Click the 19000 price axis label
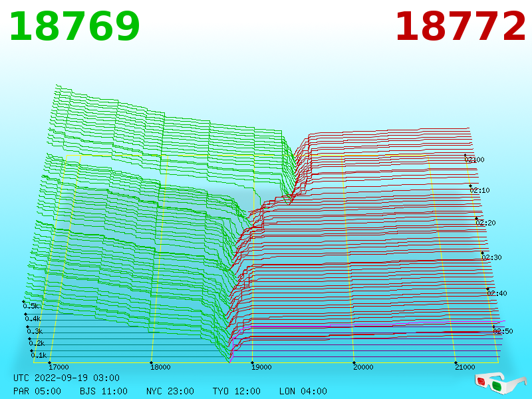Screen dimensions: 532x399 pyautogui.click(x=261, y=367)
